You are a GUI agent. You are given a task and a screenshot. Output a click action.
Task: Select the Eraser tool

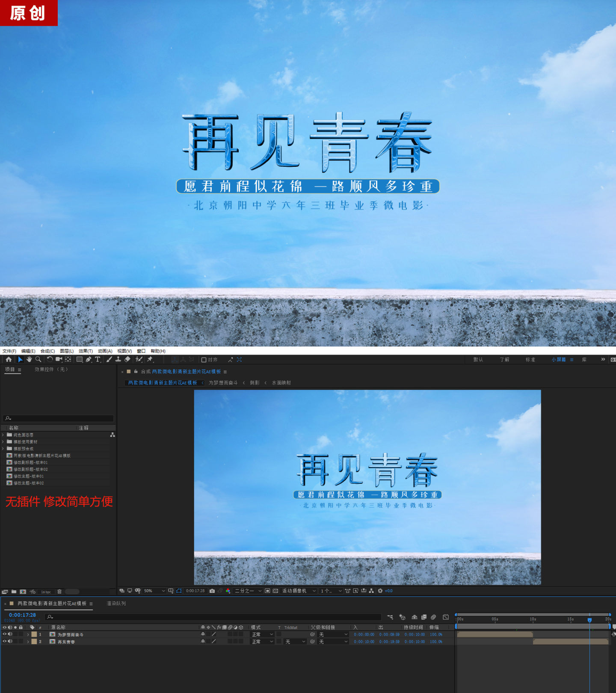point(127,360)
